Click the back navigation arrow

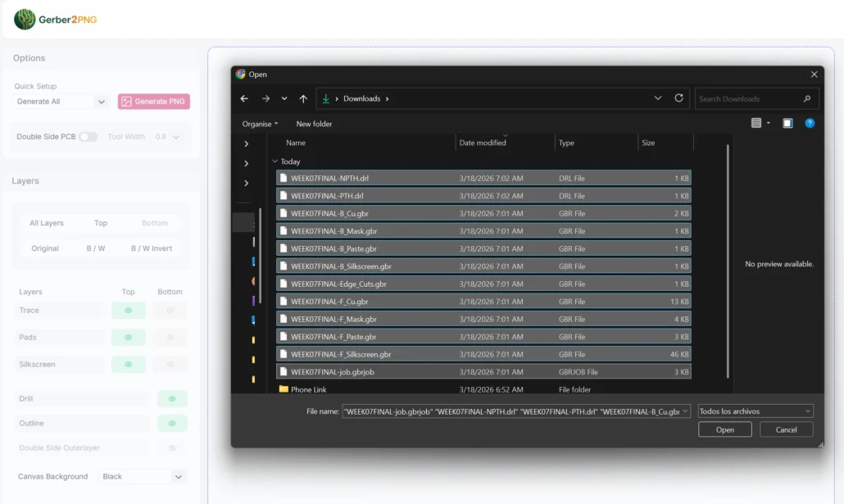point(243,98)
